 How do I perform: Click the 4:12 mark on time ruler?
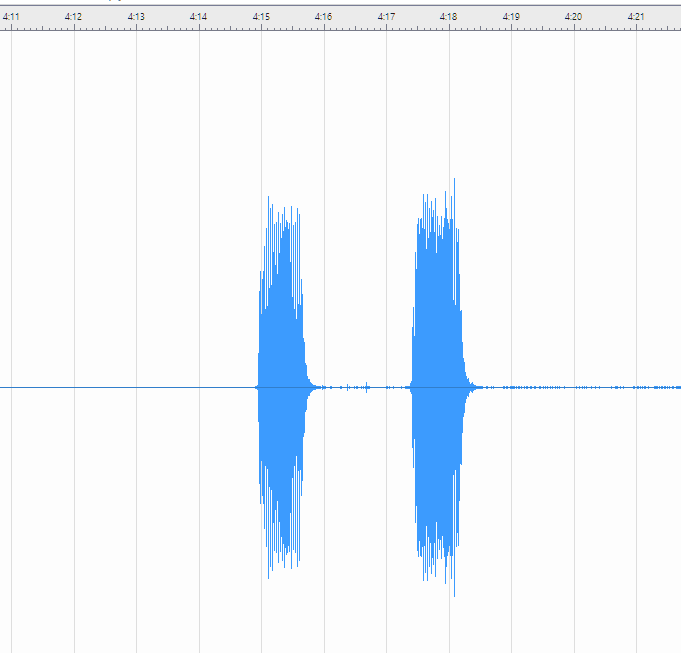point(73,17)
